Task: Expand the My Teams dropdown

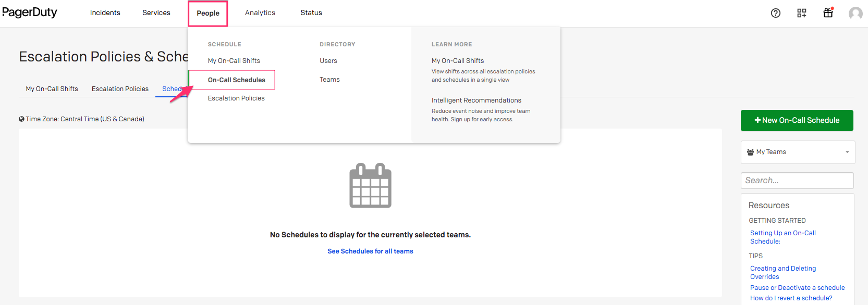Action: tap(797, 152)
